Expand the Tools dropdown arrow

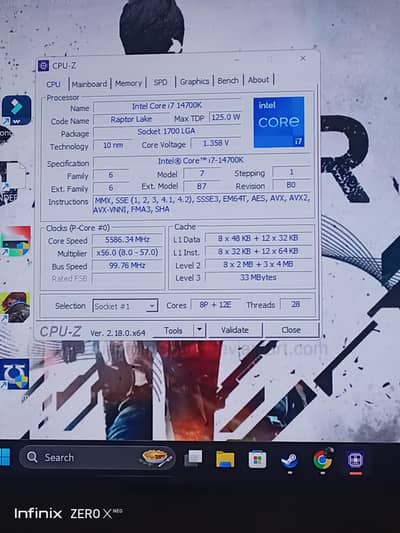[199, 330]
